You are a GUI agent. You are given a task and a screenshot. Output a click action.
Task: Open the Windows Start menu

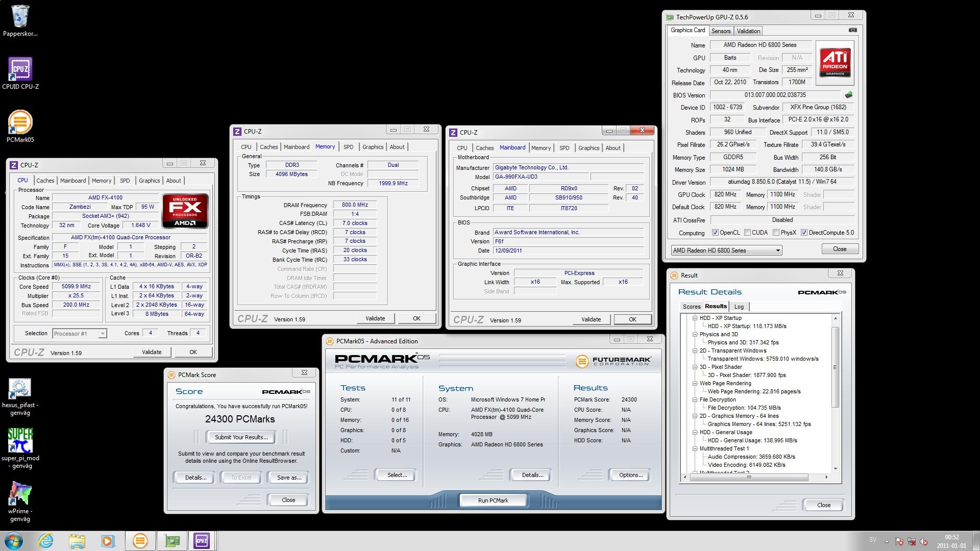click(x=14, y=541)
